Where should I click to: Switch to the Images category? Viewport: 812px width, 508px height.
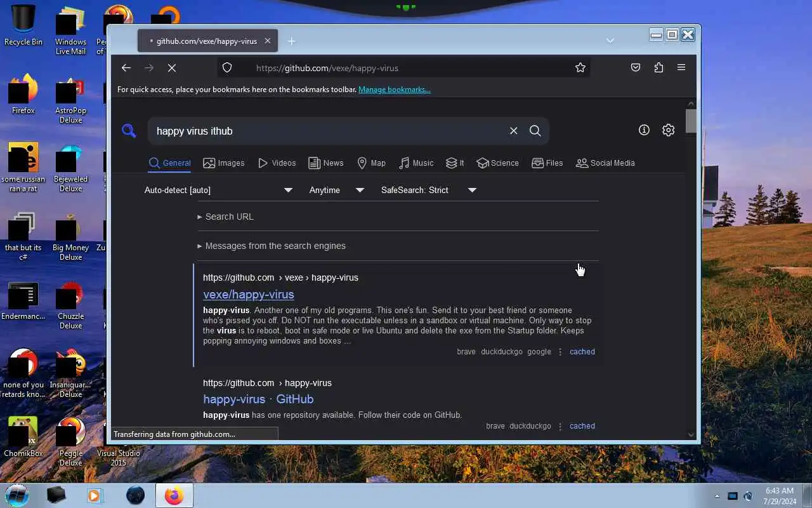click(223, 163)
